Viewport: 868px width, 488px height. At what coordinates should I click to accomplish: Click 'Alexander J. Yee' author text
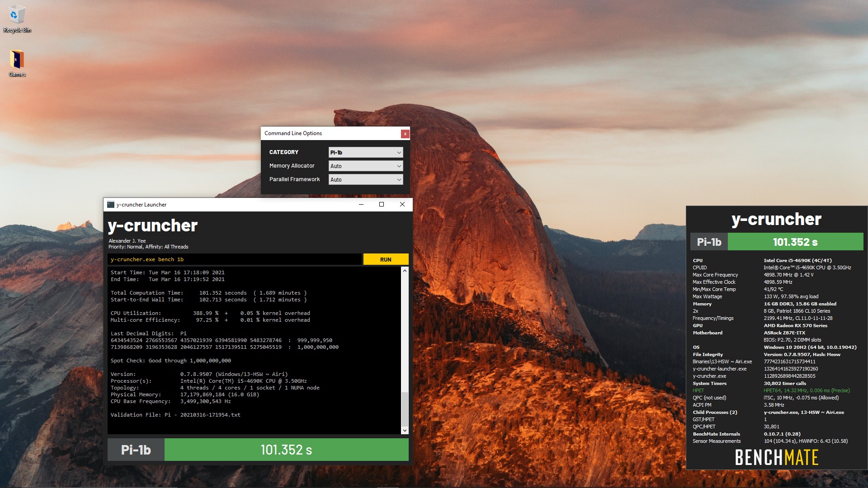pos(127,241)
